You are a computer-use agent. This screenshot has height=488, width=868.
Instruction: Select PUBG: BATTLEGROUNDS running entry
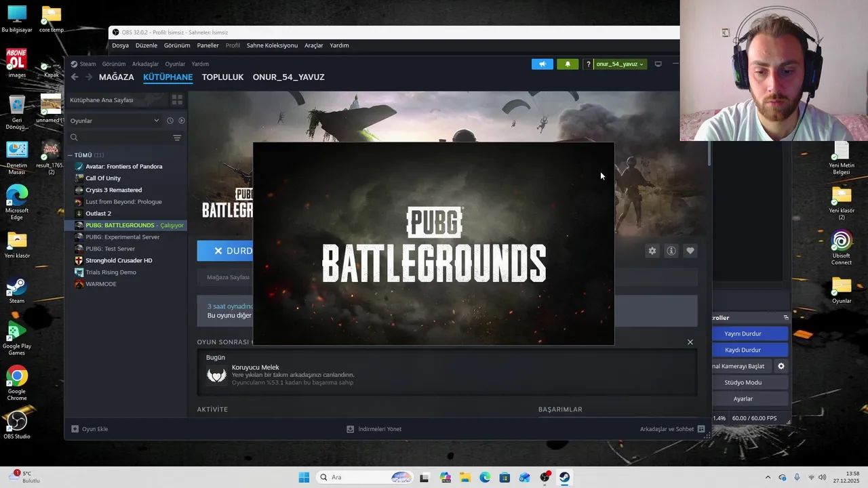[125, 225]
